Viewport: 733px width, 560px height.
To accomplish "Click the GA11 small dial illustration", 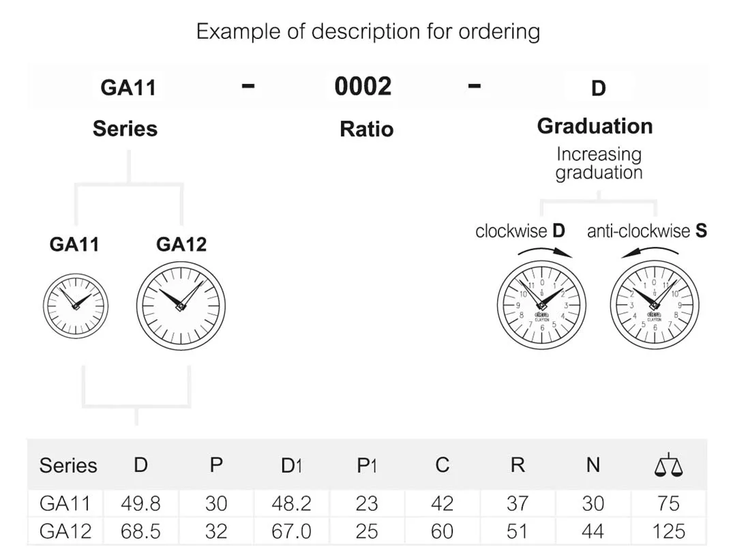I will [76, 306].
